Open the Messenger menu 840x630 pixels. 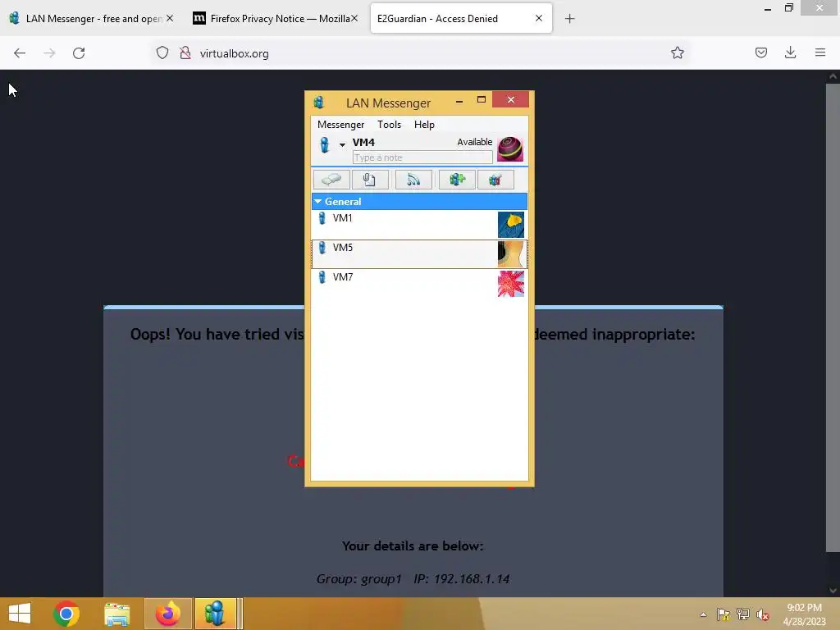click(340, 125)
